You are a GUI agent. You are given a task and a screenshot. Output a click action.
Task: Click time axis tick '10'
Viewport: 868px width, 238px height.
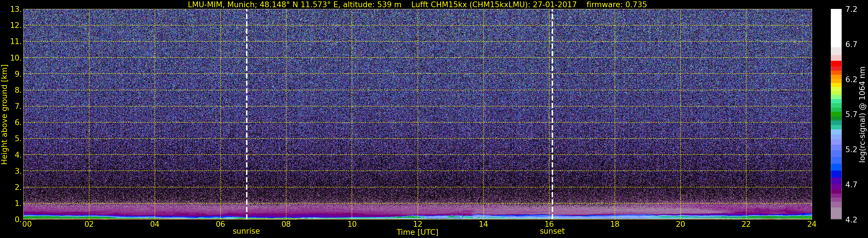pos(352,224)
